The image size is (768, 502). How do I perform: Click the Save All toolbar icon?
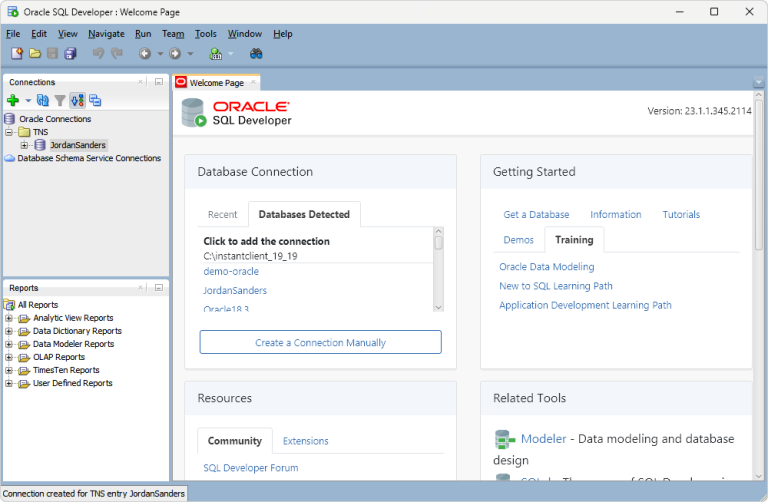point(70,53)
